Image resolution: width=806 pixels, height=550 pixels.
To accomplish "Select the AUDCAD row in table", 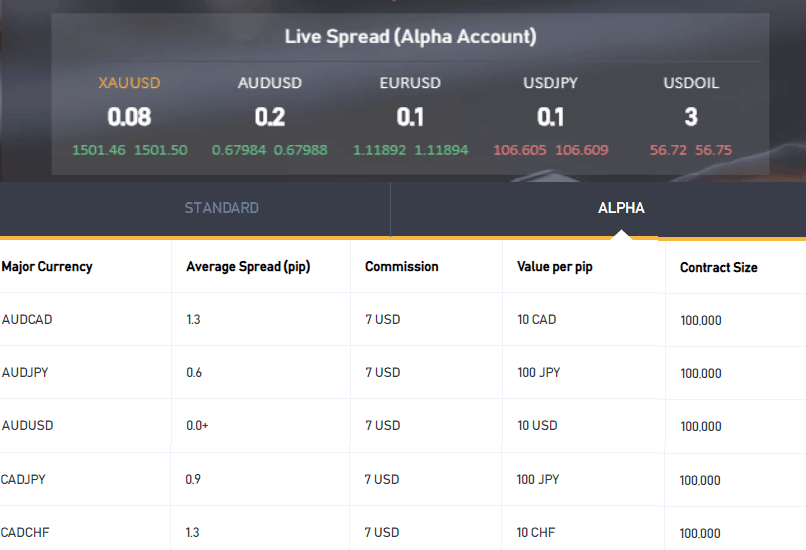I will (403, 320).
